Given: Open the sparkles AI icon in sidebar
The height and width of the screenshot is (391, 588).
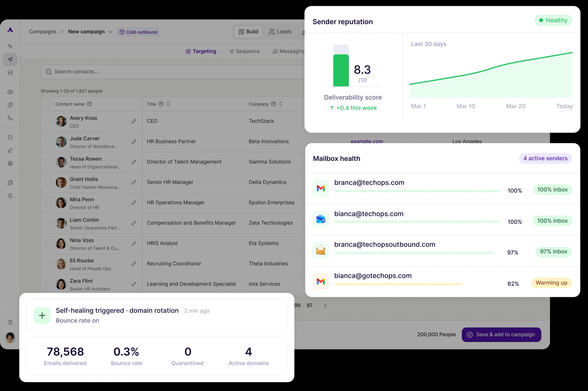Looking at the screenshot, I should (10, 46).
